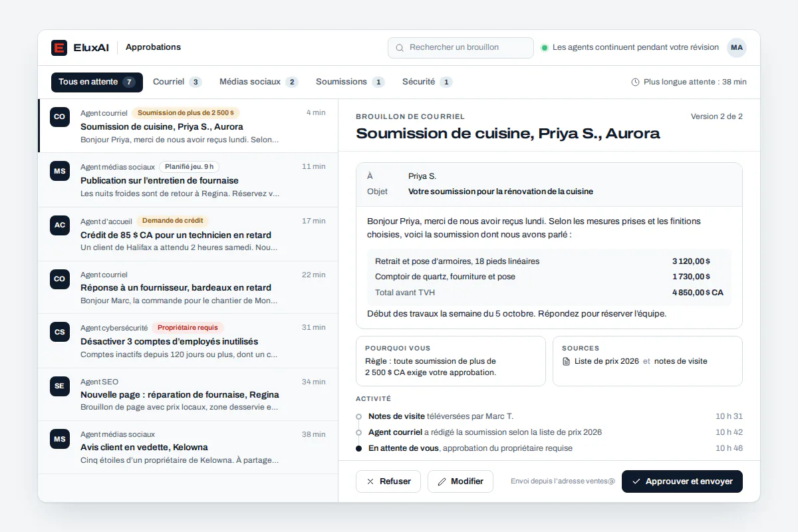798x532 pixels.
Task: Click the SE agent SEO avatar
Action: (x=60, y=386)
